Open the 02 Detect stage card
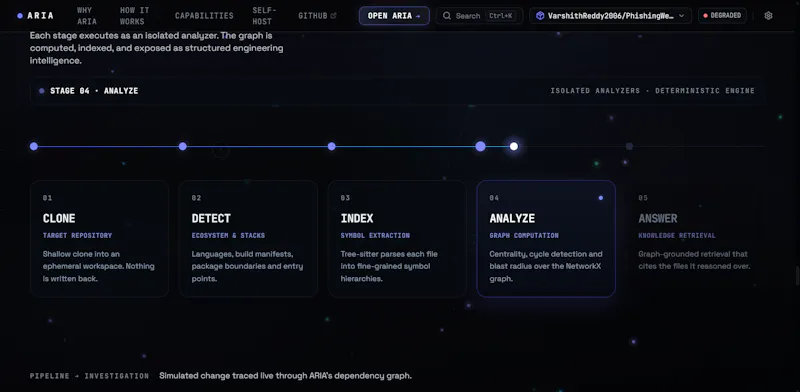The height and width of the screenshot is (392, 800). click(248, 238)
